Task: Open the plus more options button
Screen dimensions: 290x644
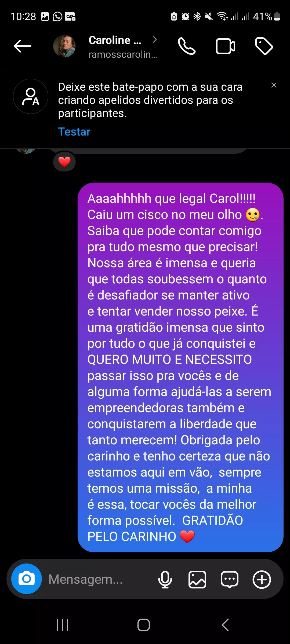Action: tap(262, 579)
